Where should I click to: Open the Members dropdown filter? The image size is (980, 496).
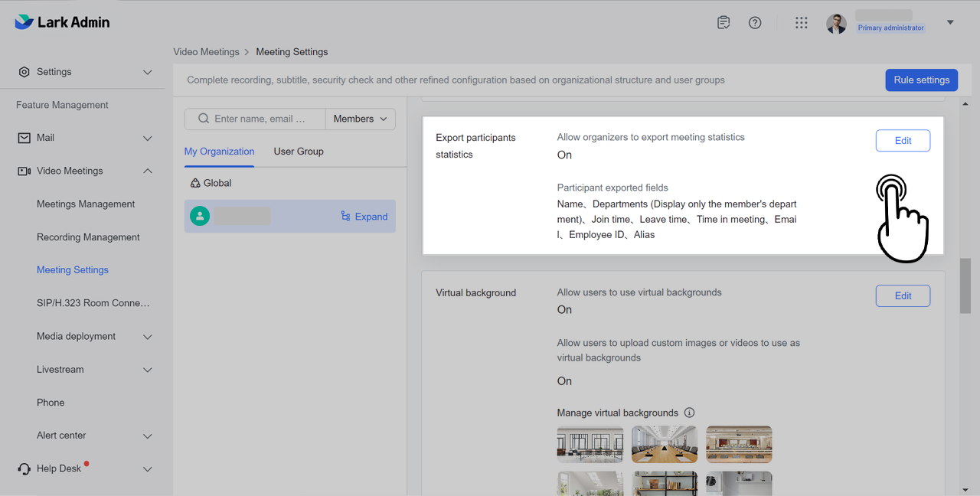tap(360, 119)
